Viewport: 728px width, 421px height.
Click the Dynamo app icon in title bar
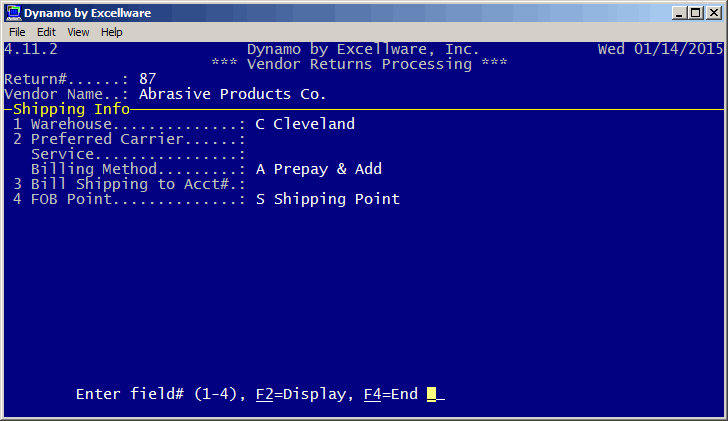(x=14, y=13)
